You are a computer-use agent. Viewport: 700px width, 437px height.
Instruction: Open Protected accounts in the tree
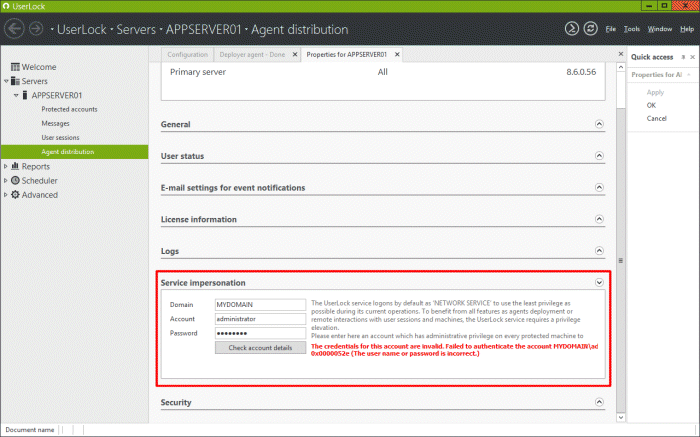click(x=69, y=109)
